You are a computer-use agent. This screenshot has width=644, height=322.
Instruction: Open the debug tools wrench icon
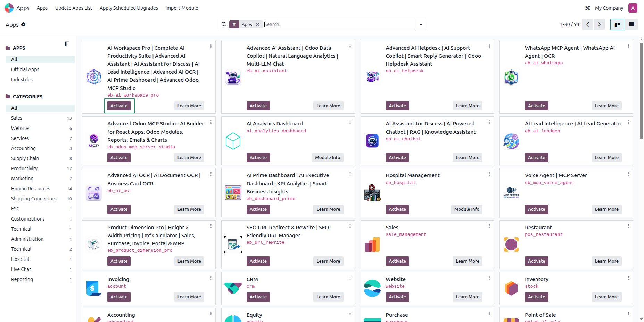[x=587, y=8]
